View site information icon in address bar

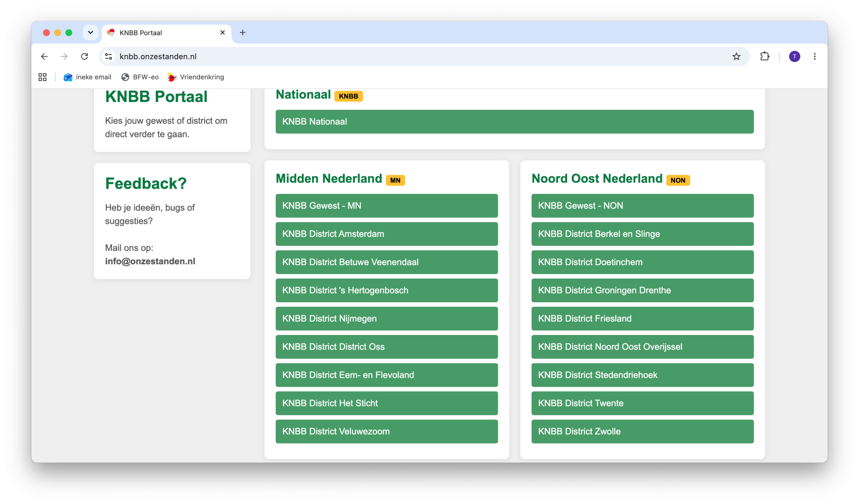[x=108, y=56]
